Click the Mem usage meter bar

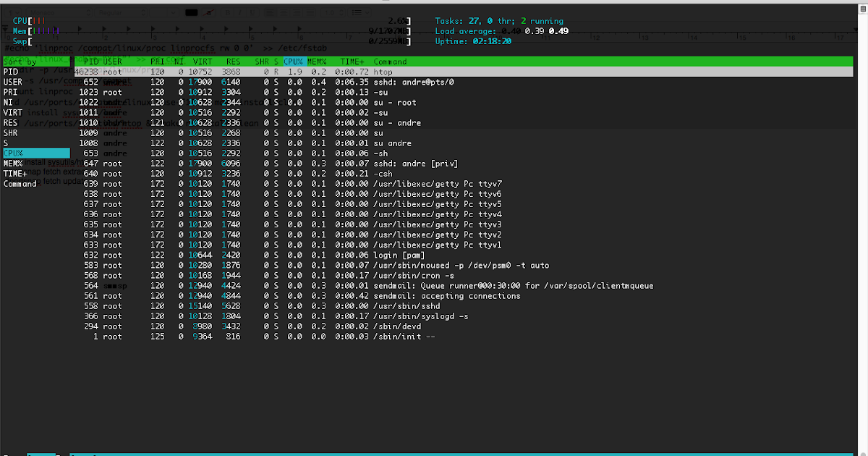point(212,31)
